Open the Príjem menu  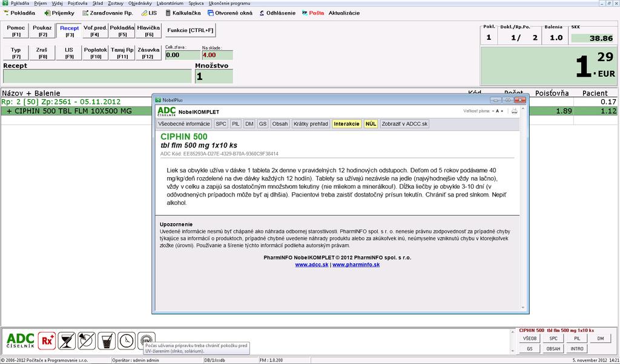(x=41, y=3)
